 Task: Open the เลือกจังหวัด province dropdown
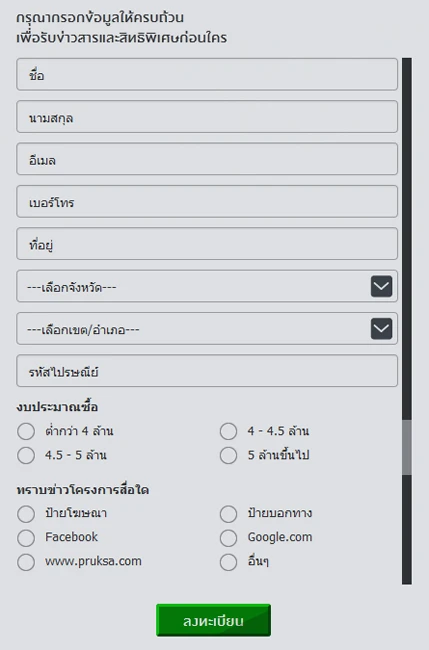207,286
